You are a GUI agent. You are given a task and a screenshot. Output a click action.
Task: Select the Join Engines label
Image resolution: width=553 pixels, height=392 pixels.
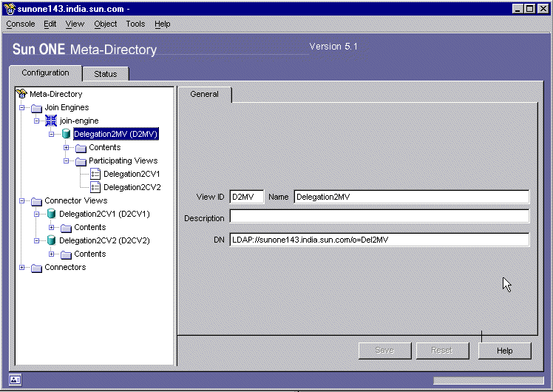pos(67,107)
